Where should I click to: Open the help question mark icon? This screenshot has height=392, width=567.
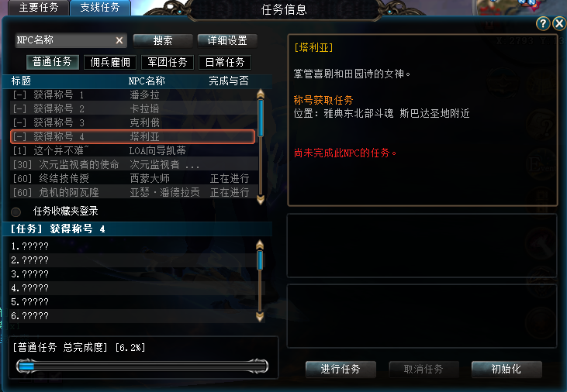tap(543, 24)
